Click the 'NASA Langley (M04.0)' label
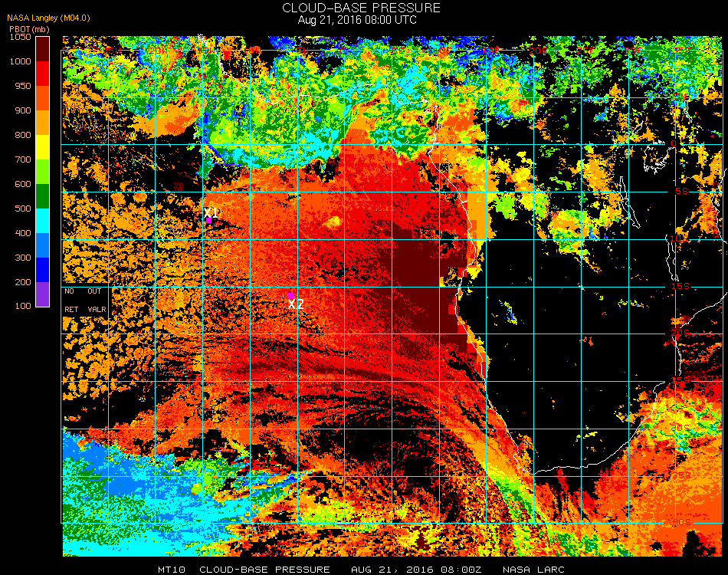Viewport: 728px width, 575px height. [x=48, y=18]
